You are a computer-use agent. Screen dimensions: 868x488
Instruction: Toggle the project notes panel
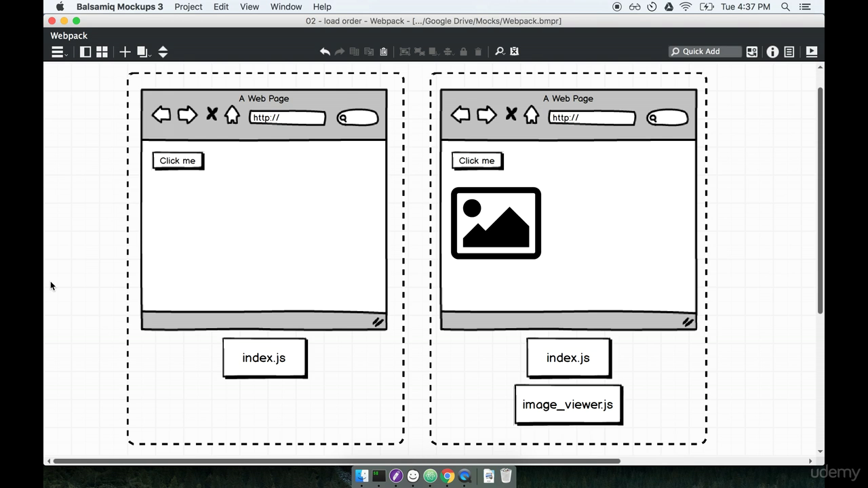[x=789, y=52]
